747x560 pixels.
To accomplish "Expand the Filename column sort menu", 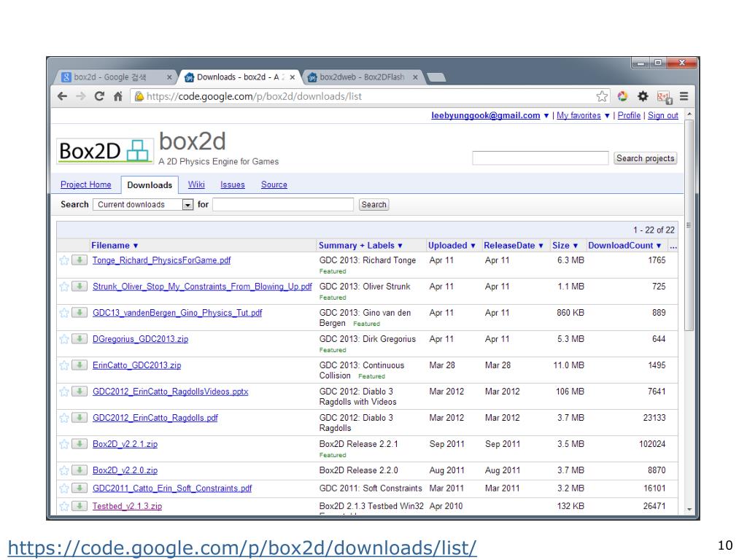I will (x=115, y=246).
